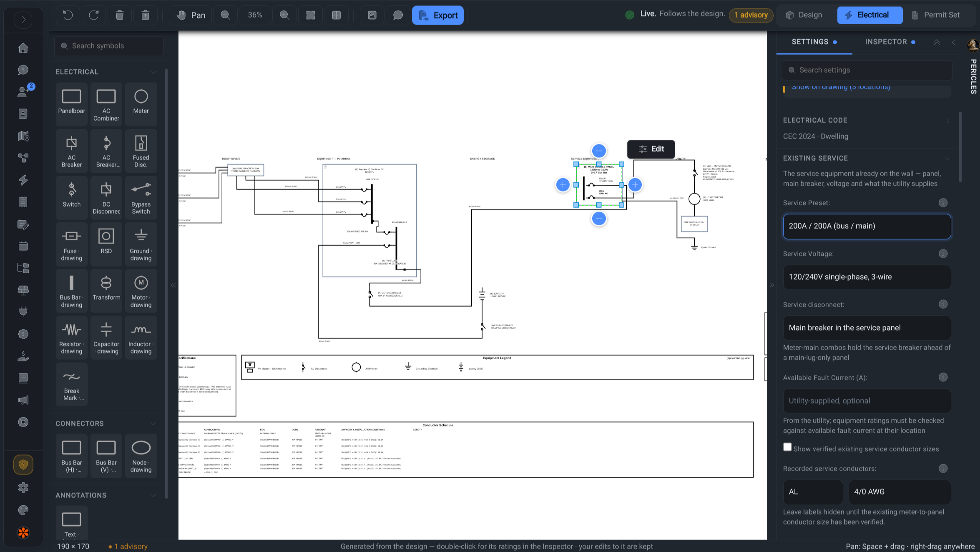980x552 pixels.
Task: Select the AC Combiner symbol
Action: 106,103
